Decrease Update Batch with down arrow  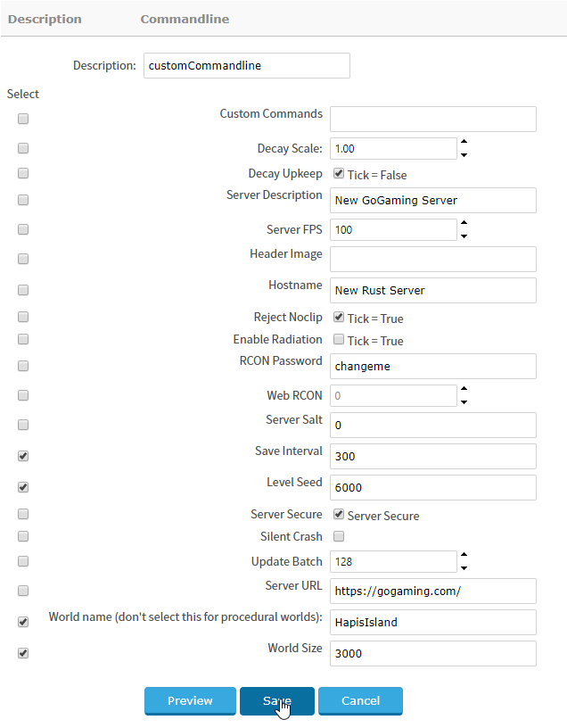tap(464, 568)
